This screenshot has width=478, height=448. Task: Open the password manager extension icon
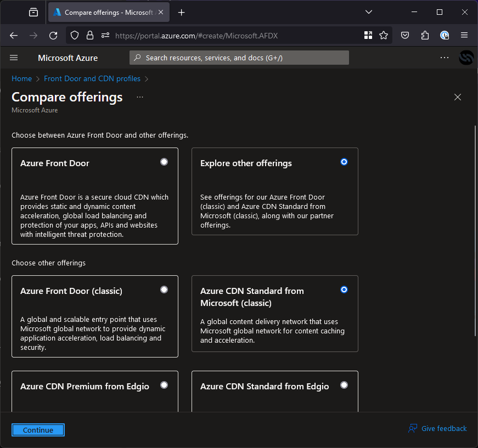(x=445, y=35)
